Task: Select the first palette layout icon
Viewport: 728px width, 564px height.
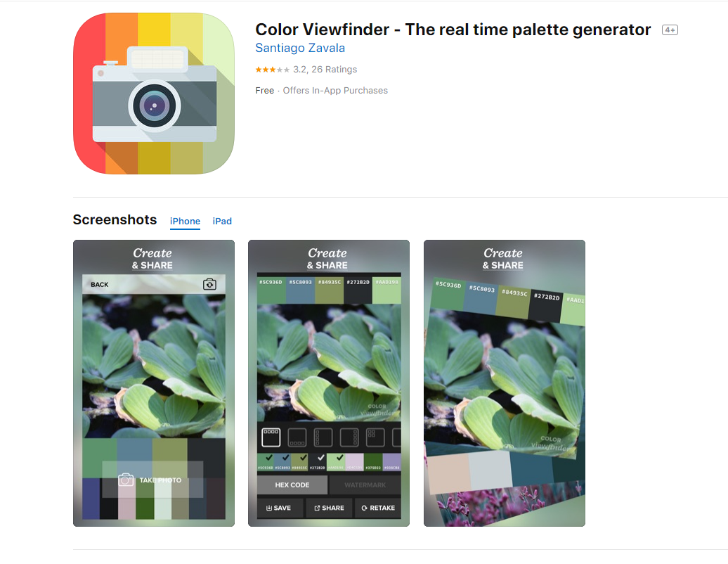Action: pyautogui.click(x=271, y=437)
